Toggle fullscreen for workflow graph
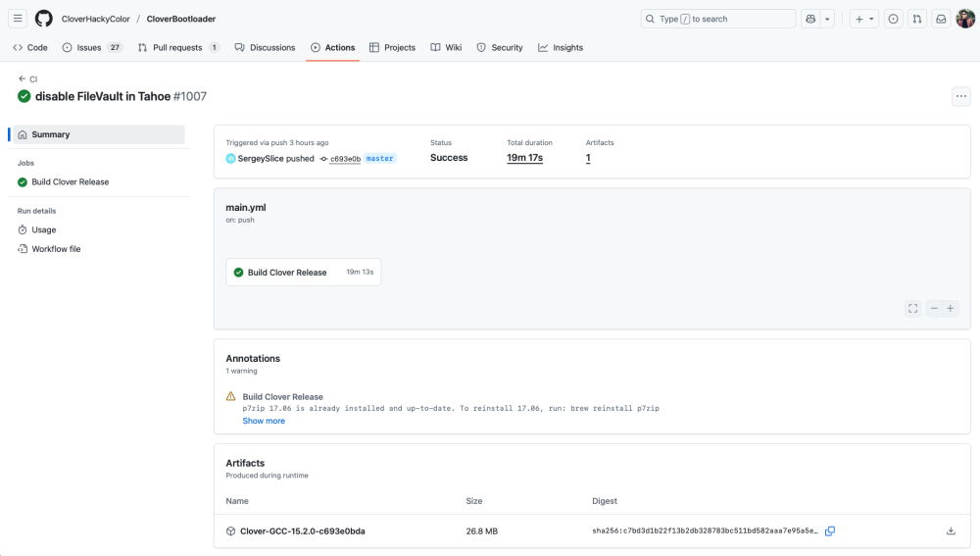 click(x=913, y=308)
